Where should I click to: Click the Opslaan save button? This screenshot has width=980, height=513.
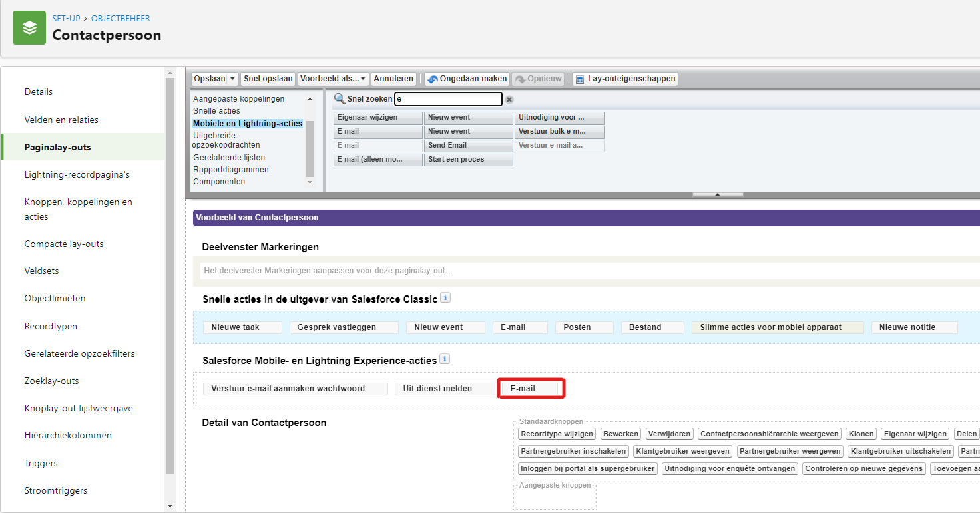tap(210, 79)
